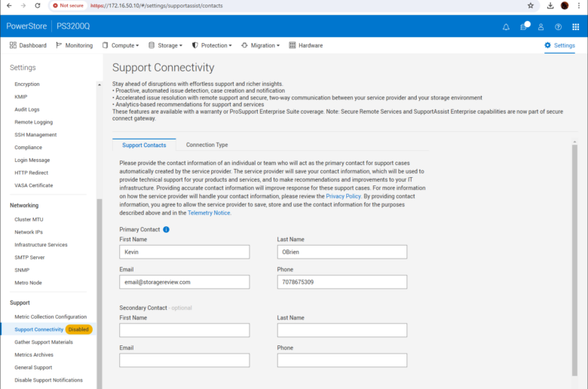Open the apps grid icon

pos(576,27)
